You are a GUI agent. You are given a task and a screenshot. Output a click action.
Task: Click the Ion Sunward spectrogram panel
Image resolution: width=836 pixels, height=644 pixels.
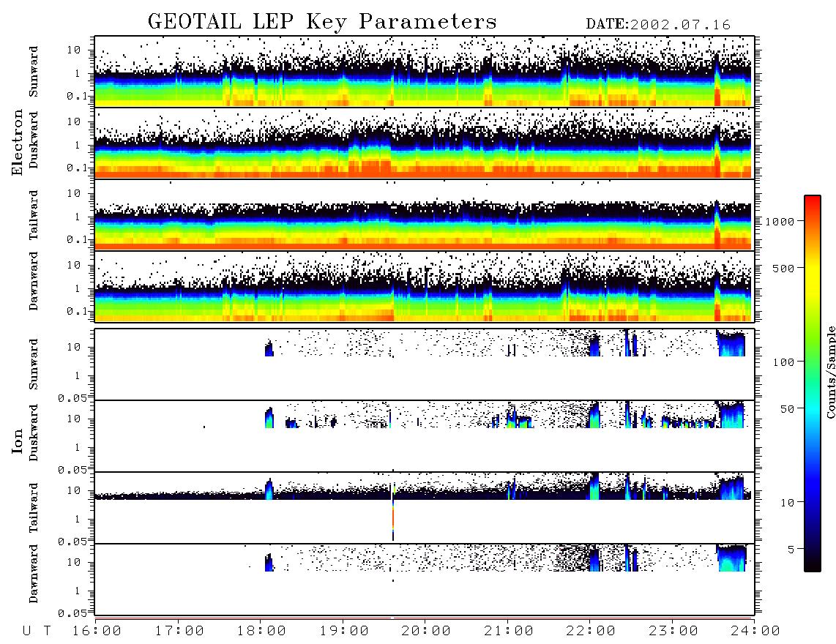coord(425,364)
